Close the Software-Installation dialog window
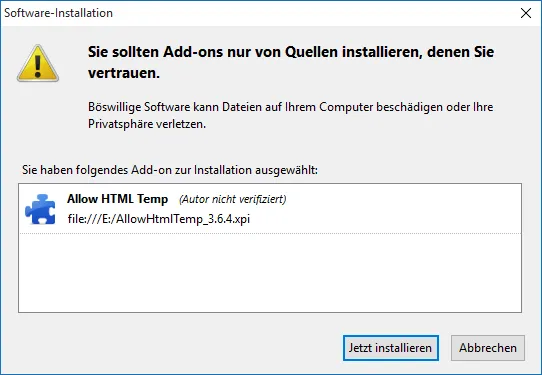542x375 pixels. pos(526,13)
